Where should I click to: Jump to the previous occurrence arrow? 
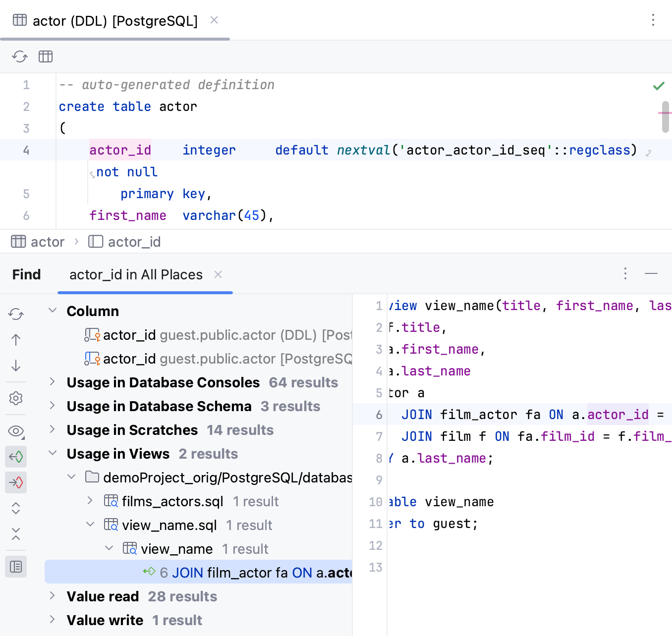coord(15,340)
